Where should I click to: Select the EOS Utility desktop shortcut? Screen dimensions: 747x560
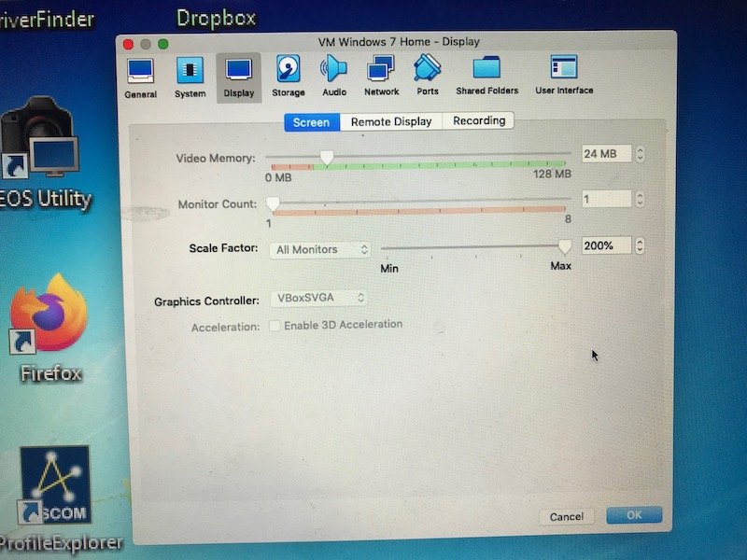coord(43,152)
